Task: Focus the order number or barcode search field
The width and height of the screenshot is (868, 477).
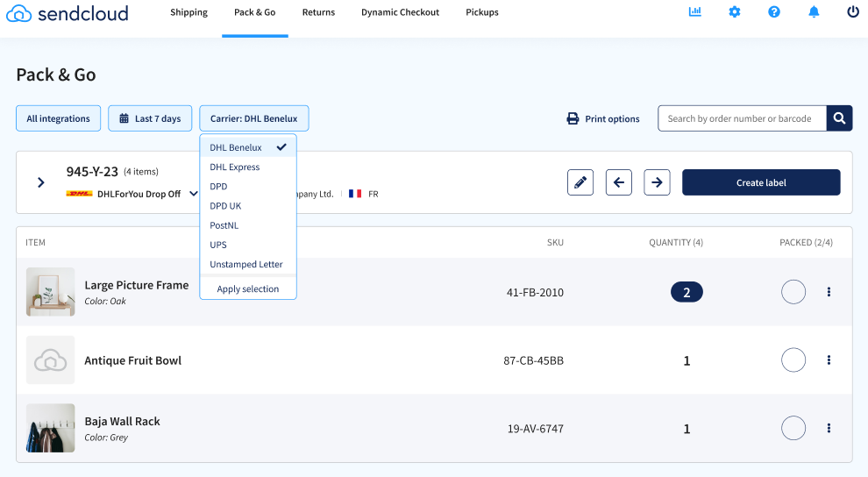Action: pyautogui.click(x=742, y=118)
